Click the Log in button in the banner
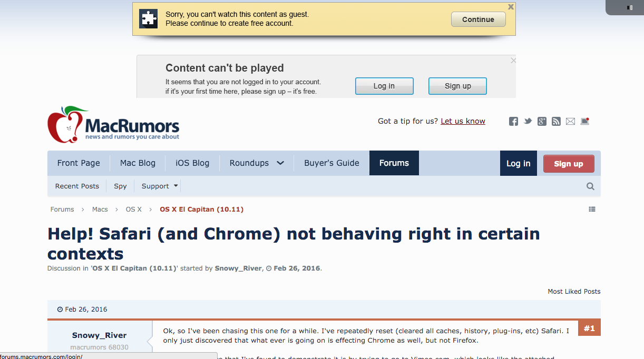The width and height of the screenshot is (644, 359). 384,86
